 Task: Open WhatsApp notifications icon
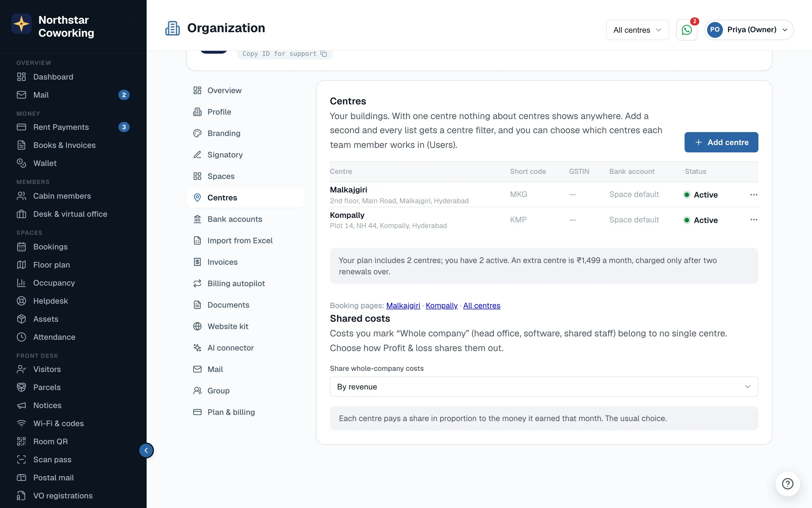(687, 30)
